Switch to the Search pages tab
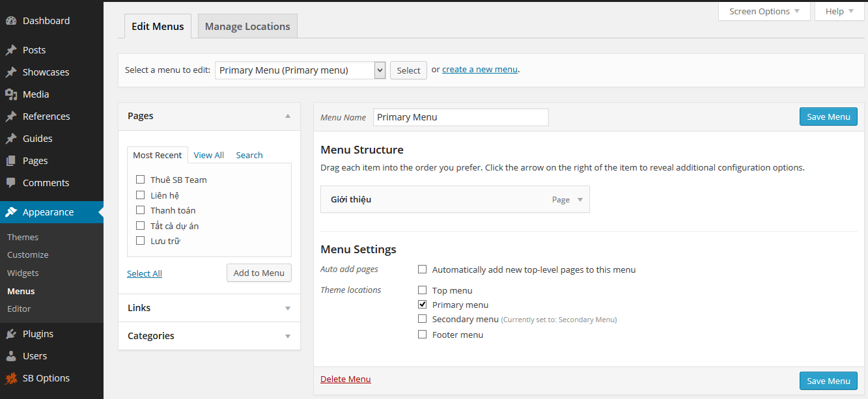This screenshot has height=399, width=868. (249, 155)
